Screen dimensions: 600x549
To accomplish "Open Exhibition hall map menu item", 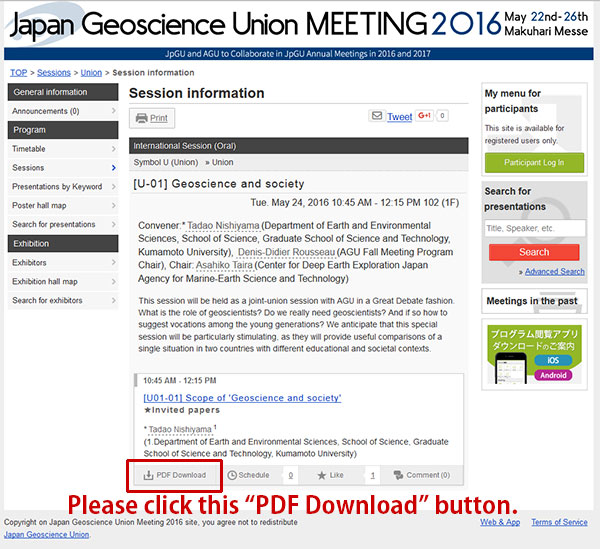I will (x=63, y=282).
